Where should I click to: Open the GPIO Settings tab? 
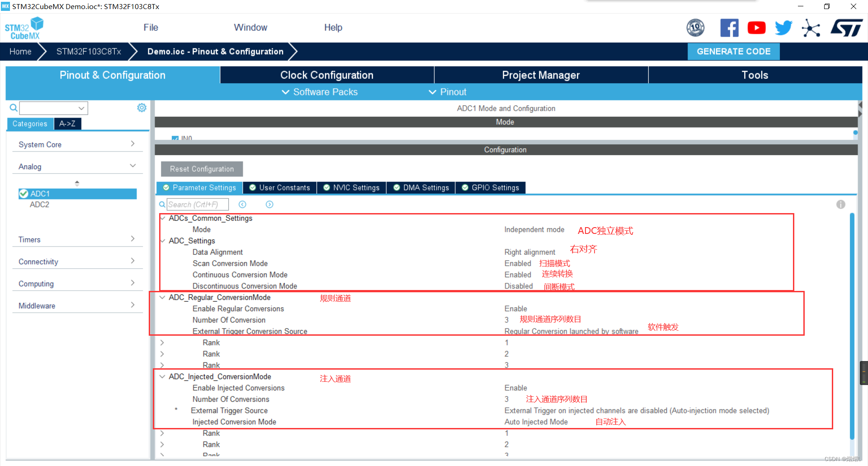pos(491,188)
